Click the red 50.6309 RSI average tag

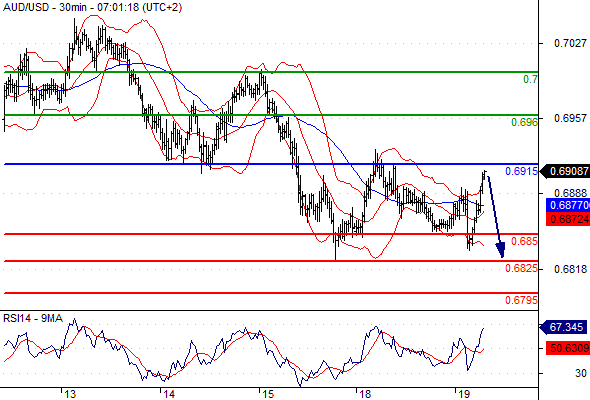[568, 348]
